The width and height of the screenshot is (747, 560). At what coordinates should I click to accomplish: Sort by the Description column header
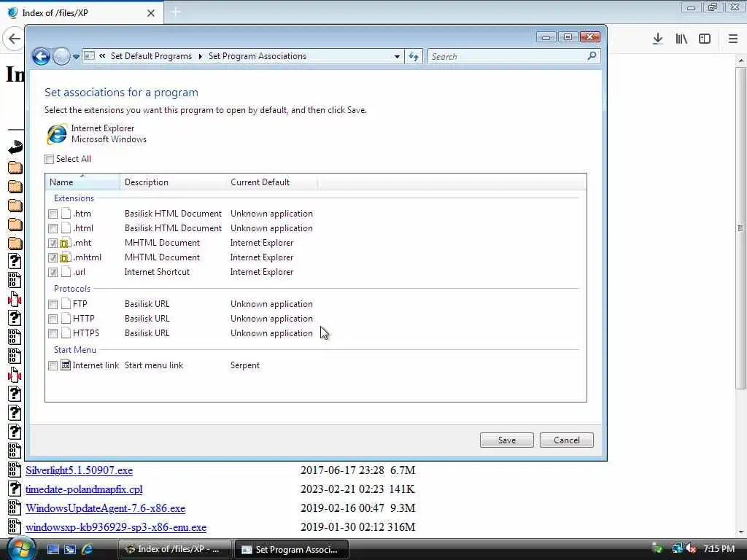173,182
